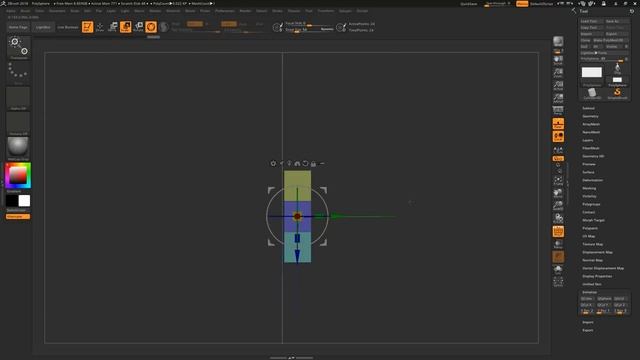Toggle the Floor grid button

tap(558, 123)
